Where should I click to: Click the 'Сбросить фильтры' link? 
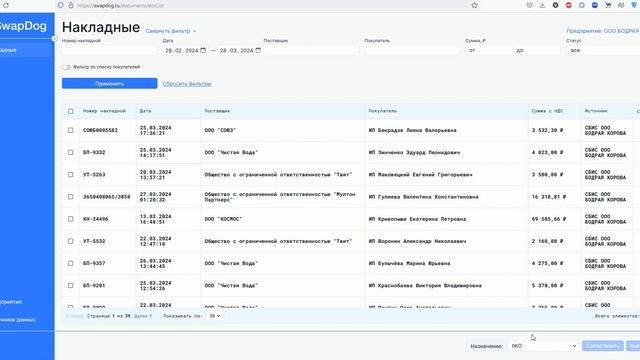tap(187, 84)
